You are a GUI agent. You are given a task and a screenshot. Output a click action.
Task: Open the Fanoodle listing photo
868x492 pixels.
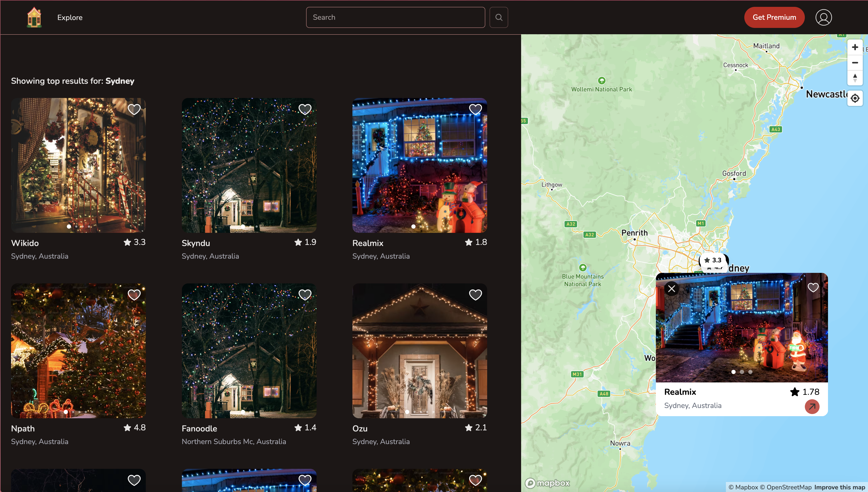(x=249, y=350)
